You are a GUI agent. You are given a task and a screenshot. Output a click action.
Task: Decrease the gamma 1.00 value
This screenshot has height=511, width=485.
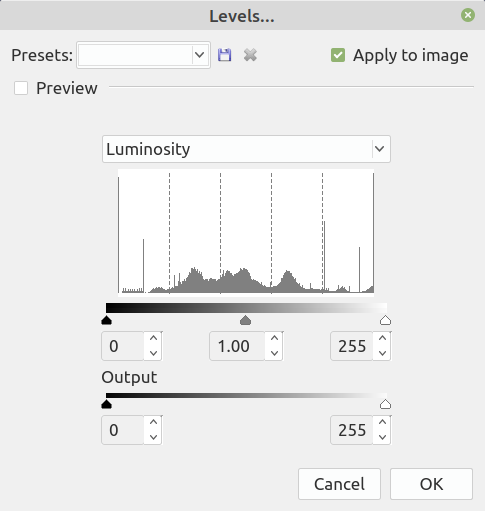coord(274,353)
